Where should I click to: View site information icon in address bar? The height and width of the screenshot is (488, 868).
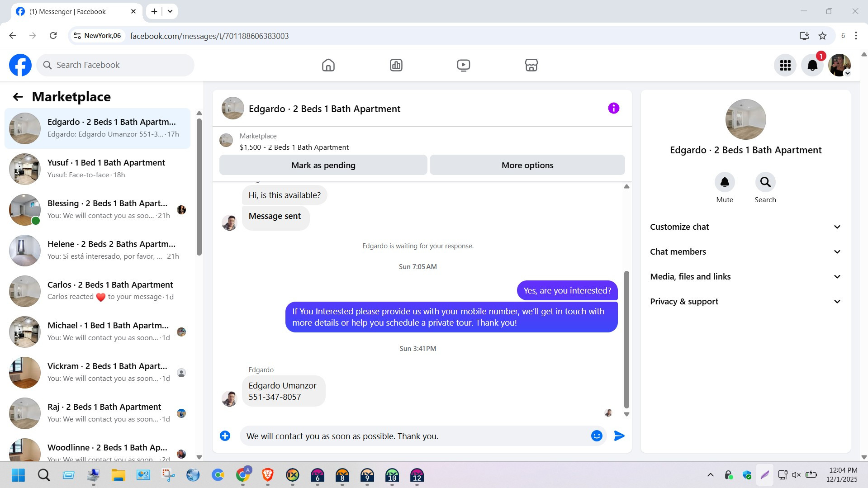[x=77, y=36]
